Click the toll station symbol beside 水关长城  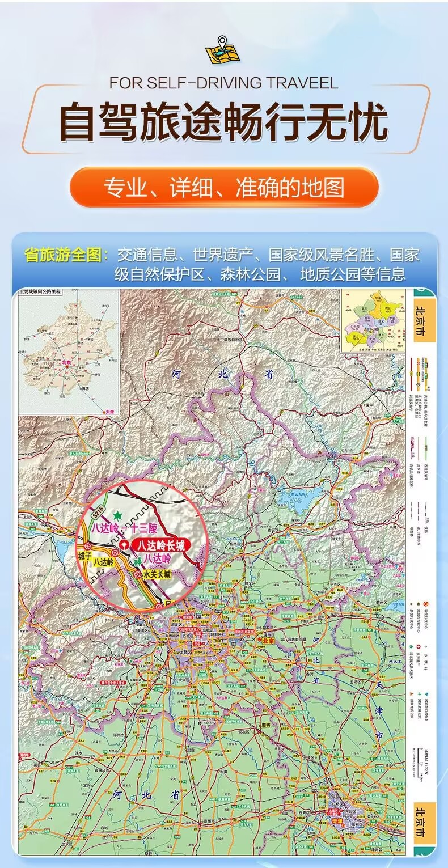pos(137,574)
